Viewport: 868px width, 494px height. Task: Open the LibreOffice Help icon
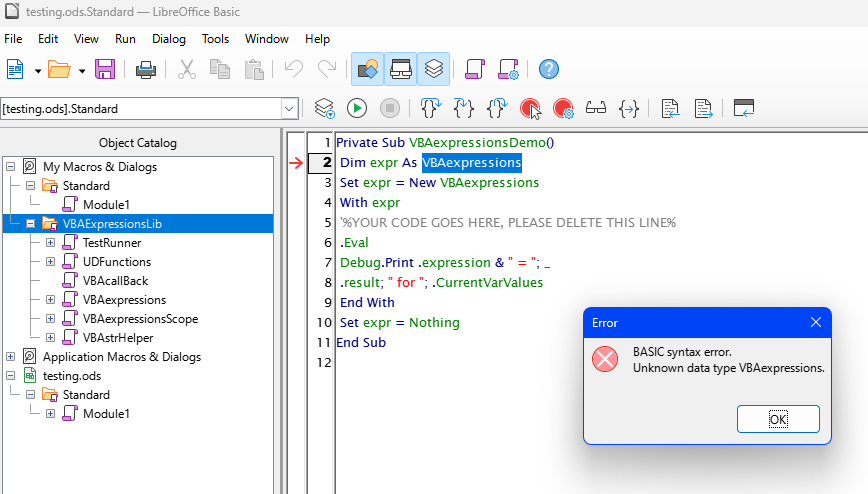pos(549,70)
